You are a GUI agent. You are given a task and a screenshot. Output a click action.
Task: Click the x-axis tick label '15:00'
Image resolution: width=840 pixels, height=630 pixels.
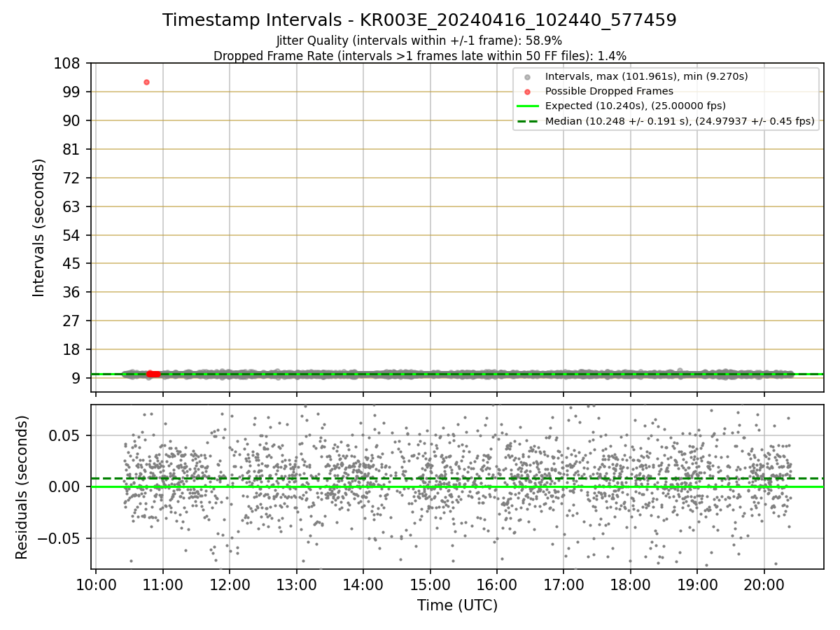click(x=430, y=584)
